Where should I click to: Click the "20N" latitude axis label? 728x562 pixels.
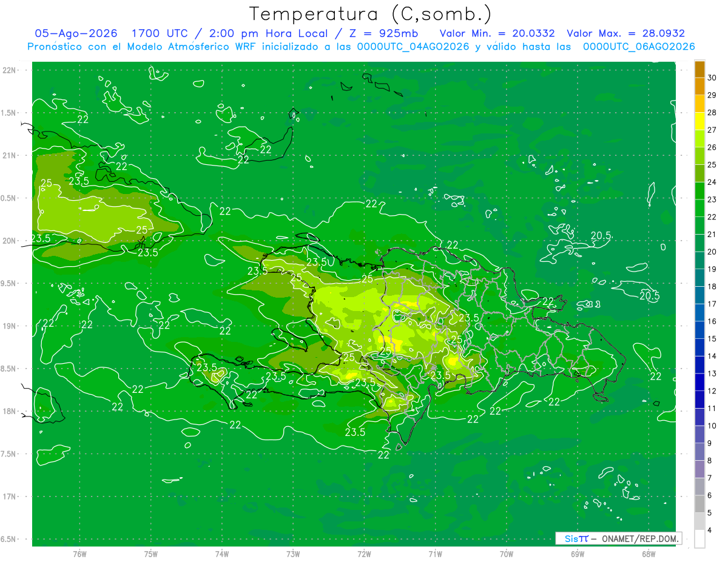pos(10,241)
